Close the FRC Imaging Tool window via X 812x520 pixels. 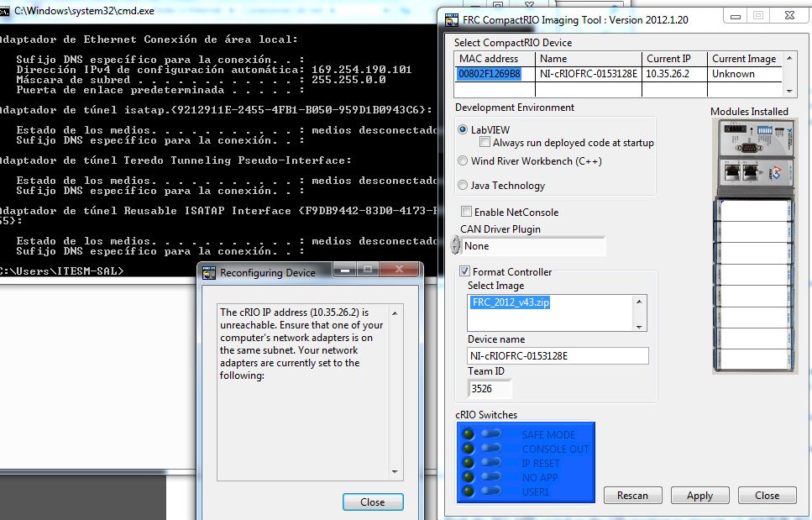789,15
